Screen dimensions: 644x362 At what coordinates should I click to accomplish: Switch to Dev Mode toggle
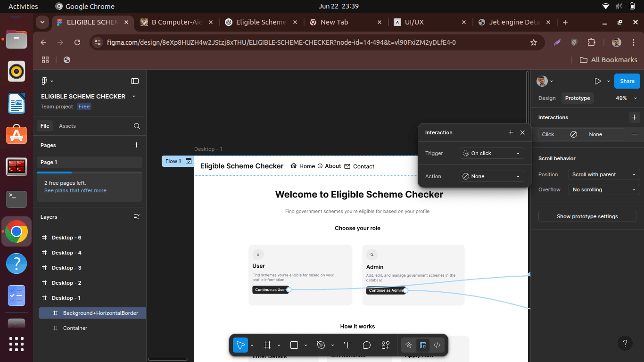tap(437, 345)
